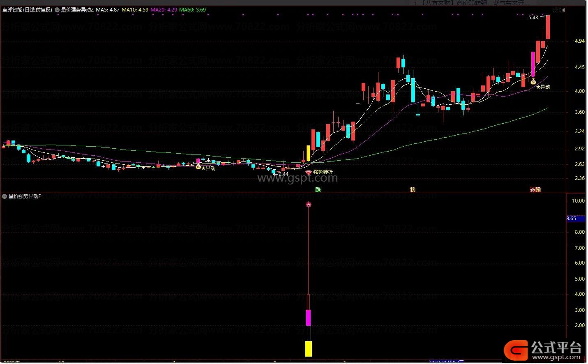Click the green 跌 event marker
This screenshot has height=364, width=588.
pos(318,189)
